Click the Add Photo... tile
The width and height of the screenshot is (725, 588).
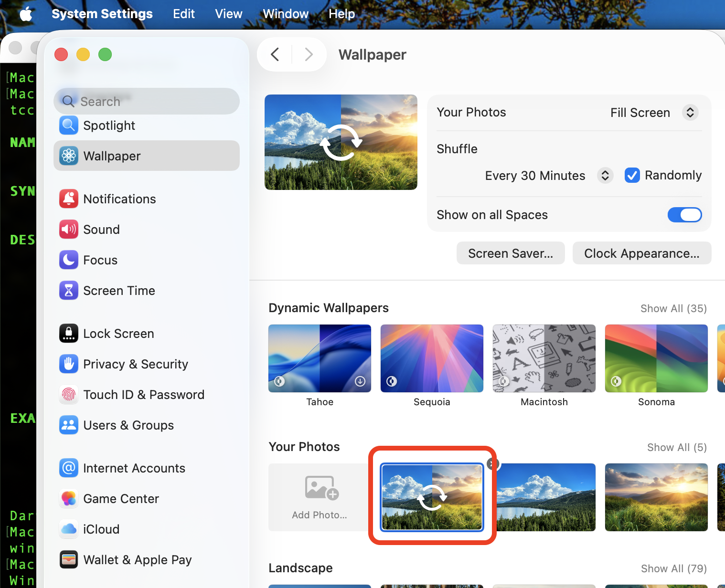pyautogui.click(x=320, y=497)
